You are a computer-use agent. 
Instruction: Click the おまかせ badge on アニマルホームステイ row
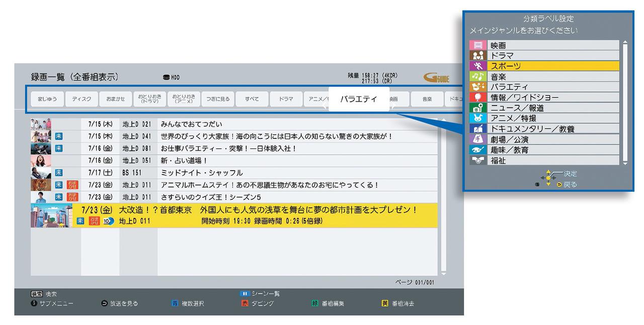pos(72,185)
